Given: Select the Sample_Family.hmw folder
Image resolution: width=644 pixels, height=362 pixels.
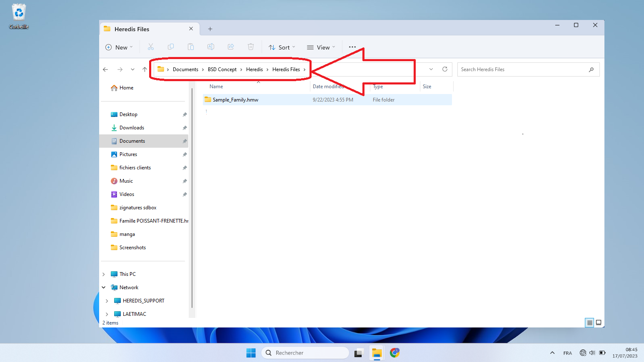Looking at the screenshot, I should pos(235,100).
